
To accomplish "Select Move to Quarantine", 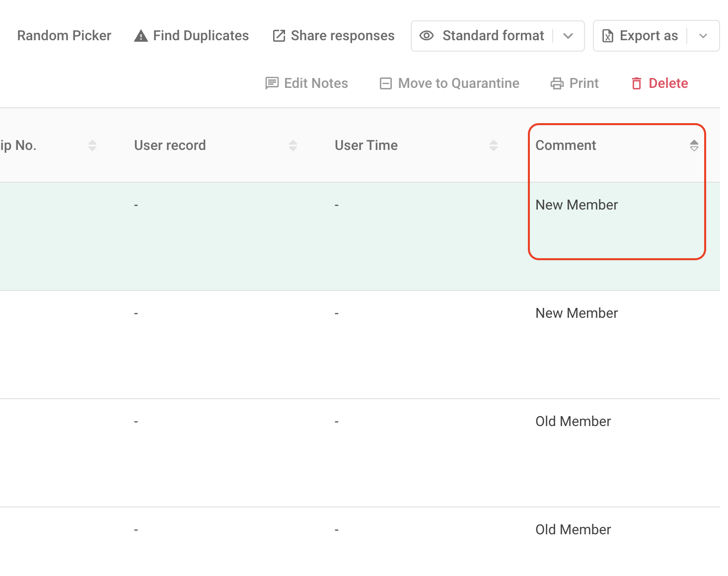I will click(x=449, y=83).
